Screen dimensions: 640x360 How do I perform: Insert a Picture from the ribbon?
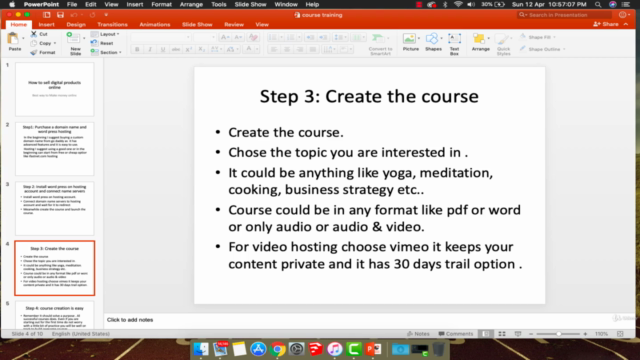tap(409, 39)
